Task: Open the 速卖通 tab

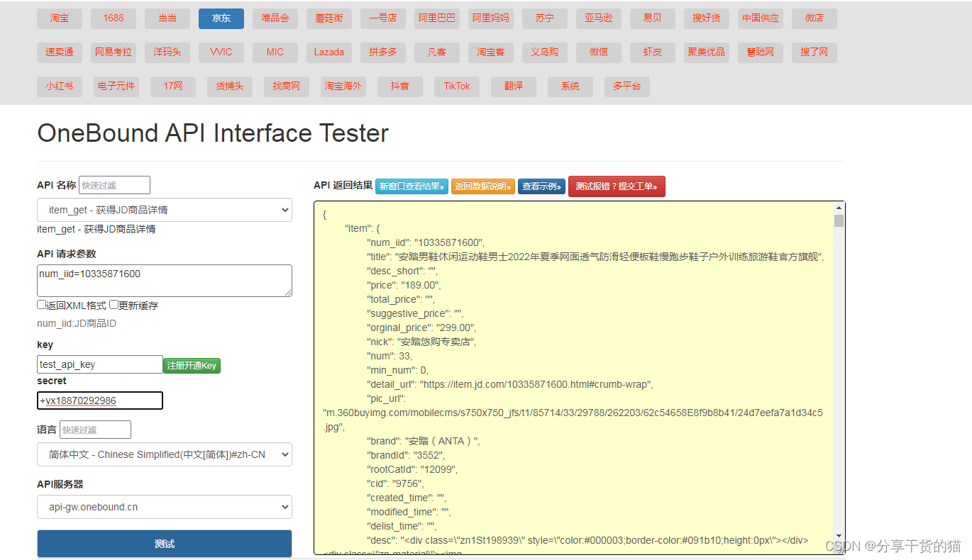Action: tap(60, 52)
